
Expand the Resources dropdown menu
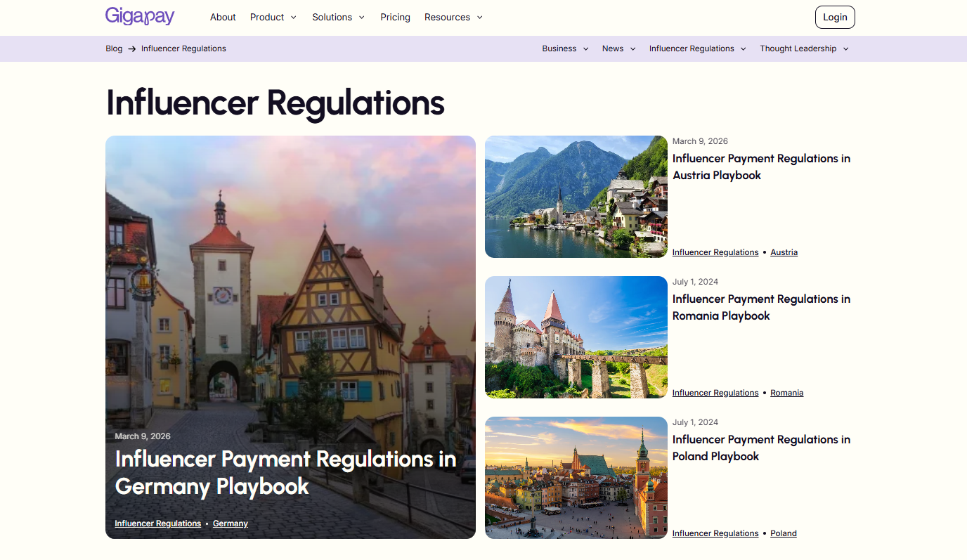[453, 17]
